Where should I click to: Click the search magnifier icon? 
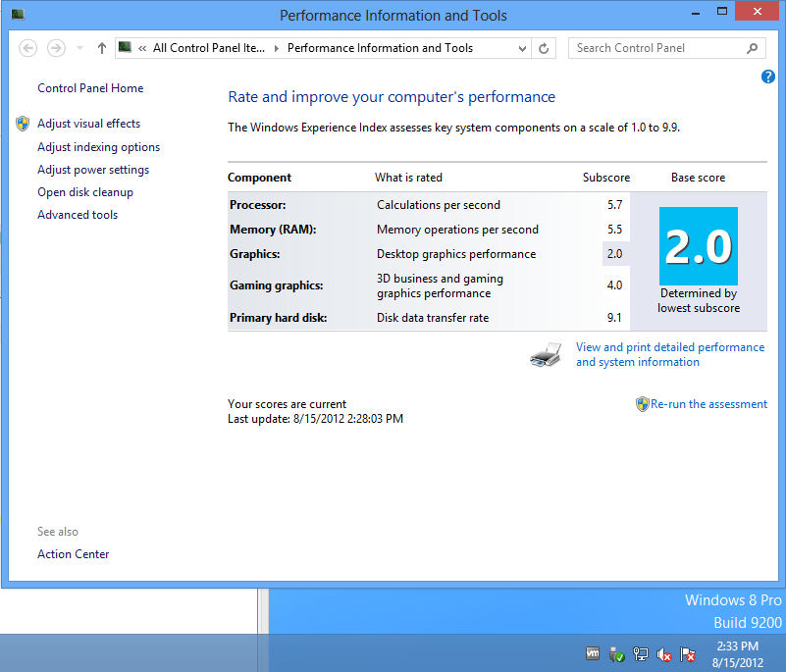(752, 48)
